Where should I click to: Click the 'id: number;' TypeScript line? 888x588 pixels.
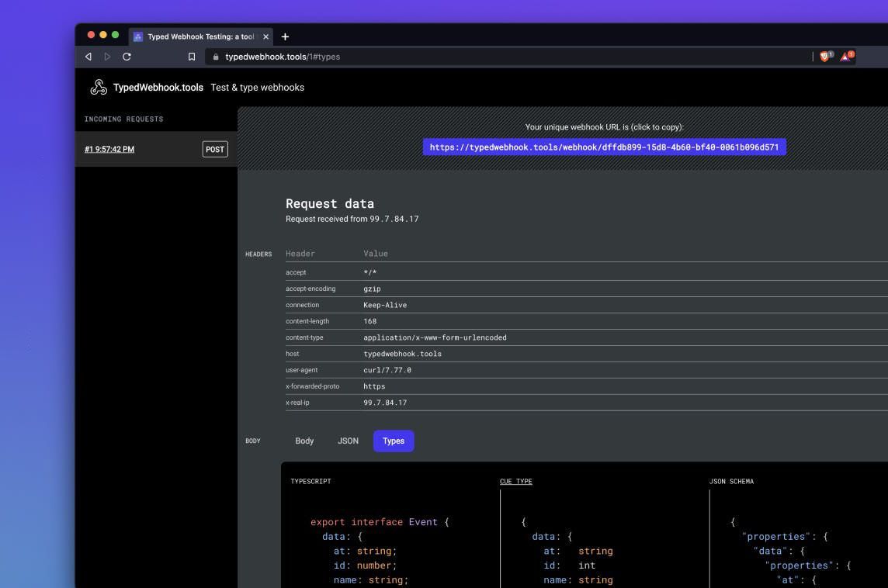(366, 566)
